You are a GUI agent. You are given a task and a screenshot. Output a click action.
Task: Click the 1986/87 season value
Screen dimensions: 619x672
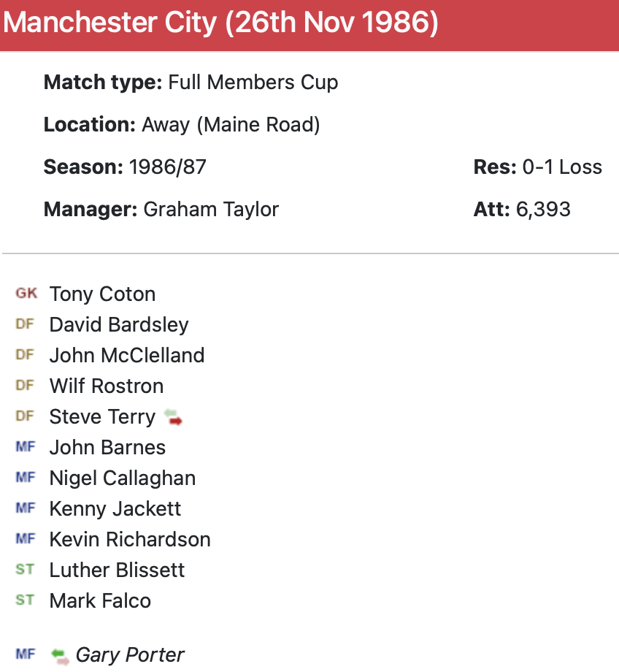tap(167, 167)
